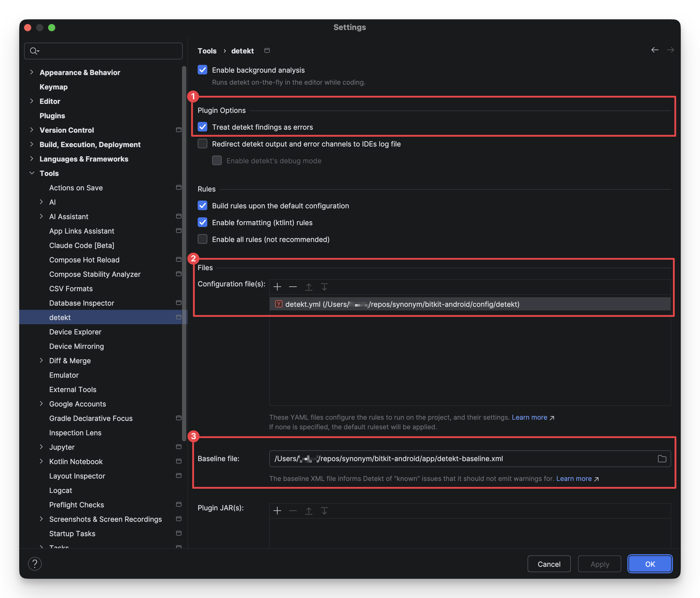
Task: Open help with the question mark icon
Action: [35, 563]
